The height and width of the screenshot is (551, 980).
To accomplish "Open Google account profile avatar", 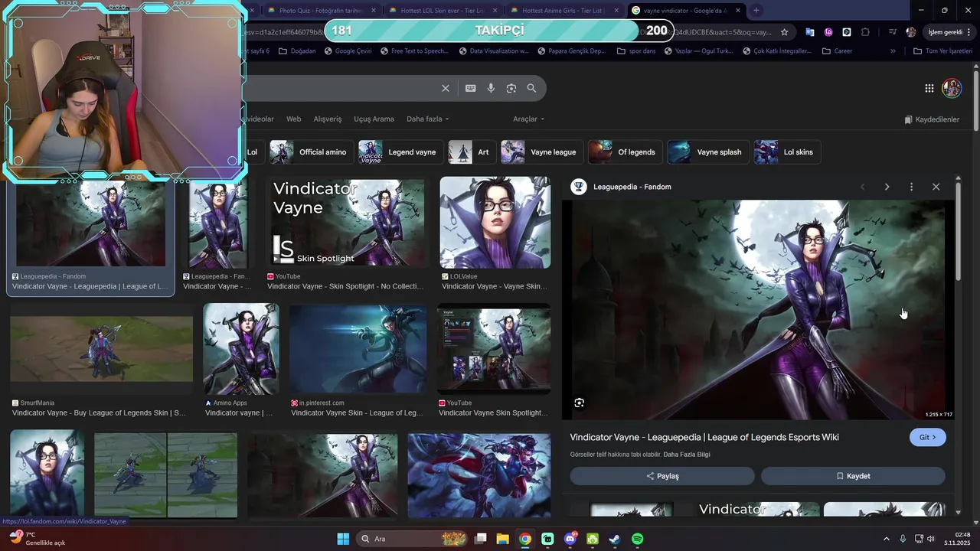I will [x=952, y=88].
